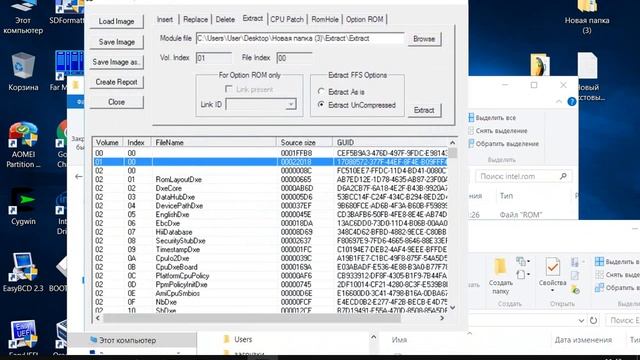Sort by the GUID column header
Image resolution: width=640 pixels, height=360 pixels.
(x=391, y=142)
